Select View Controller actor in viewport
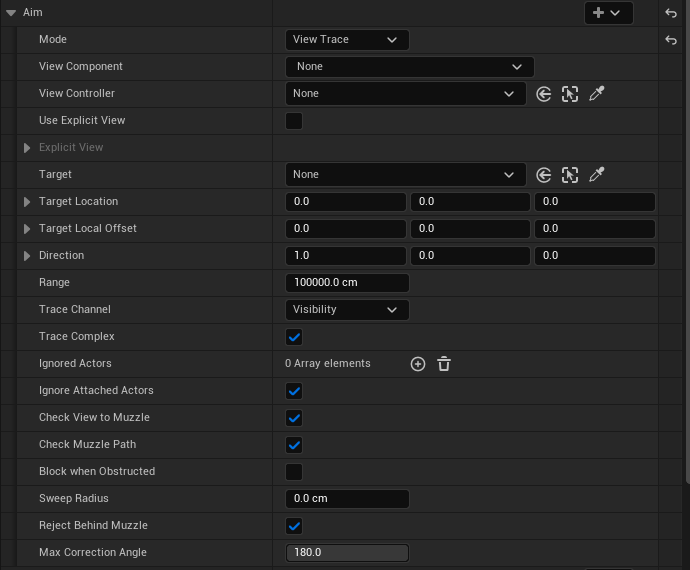The image size is (690, 570). click(x=570, y=94)
